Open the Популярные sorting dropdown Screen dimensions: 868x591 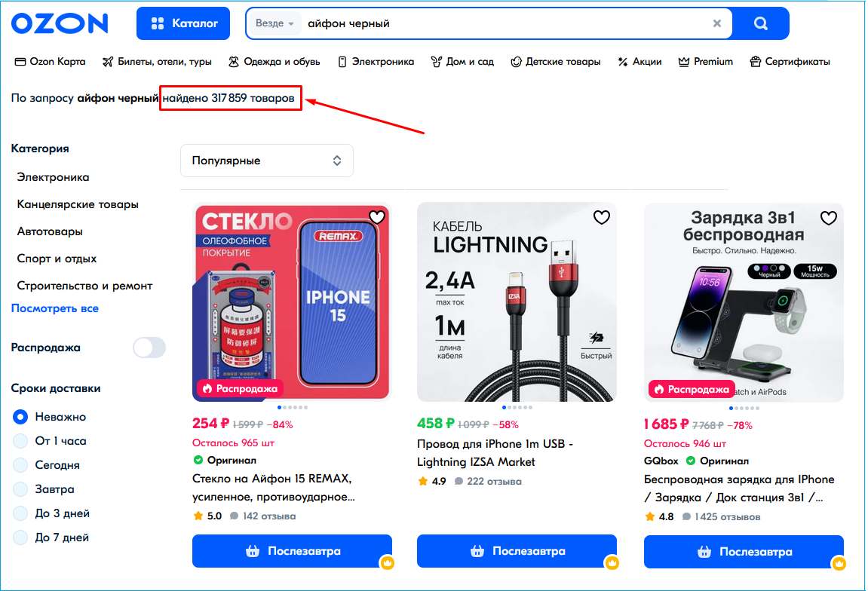pyautogui.click(x=266, y=161)
